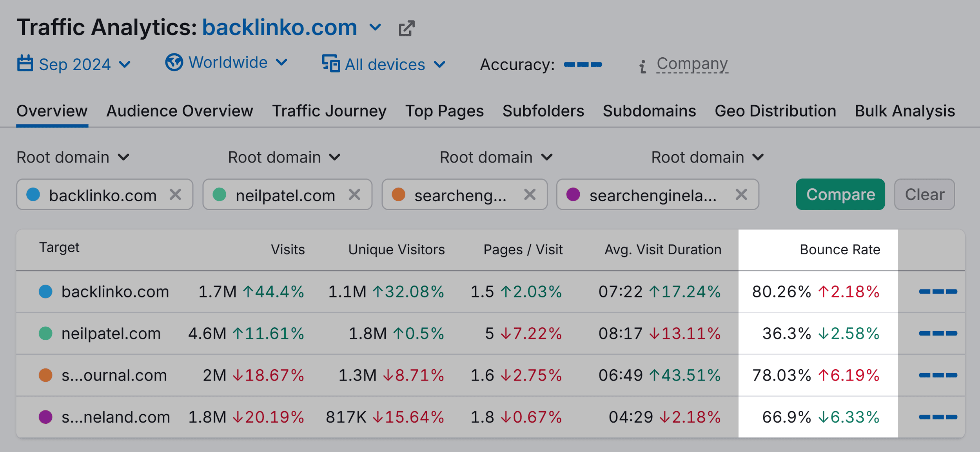The height and width of the screenshot is (452, 980).
Task: Click the 80.26% bounce rate value
Action: (x=781, y=292)
